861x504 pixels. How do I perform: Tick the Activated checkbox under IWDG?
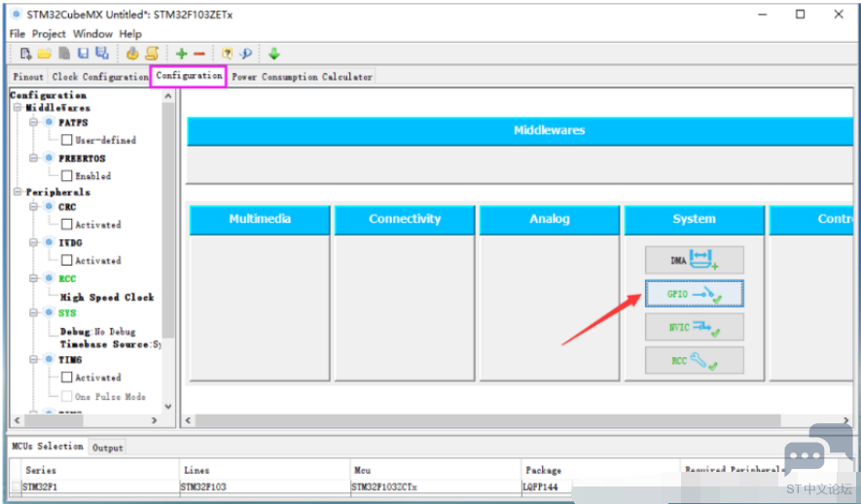coord(67,260)
